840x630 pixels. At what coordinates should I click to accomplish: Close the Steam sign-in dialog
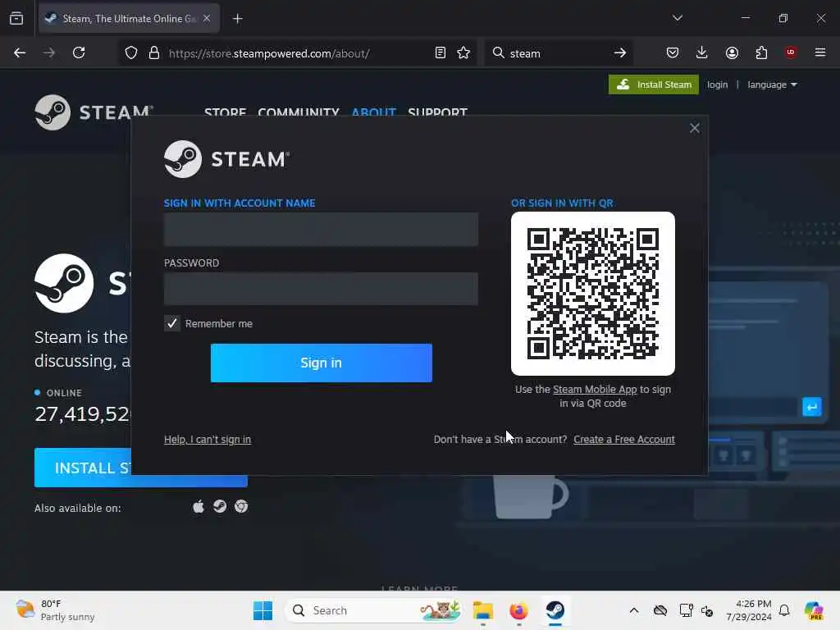tap(694, 128)
